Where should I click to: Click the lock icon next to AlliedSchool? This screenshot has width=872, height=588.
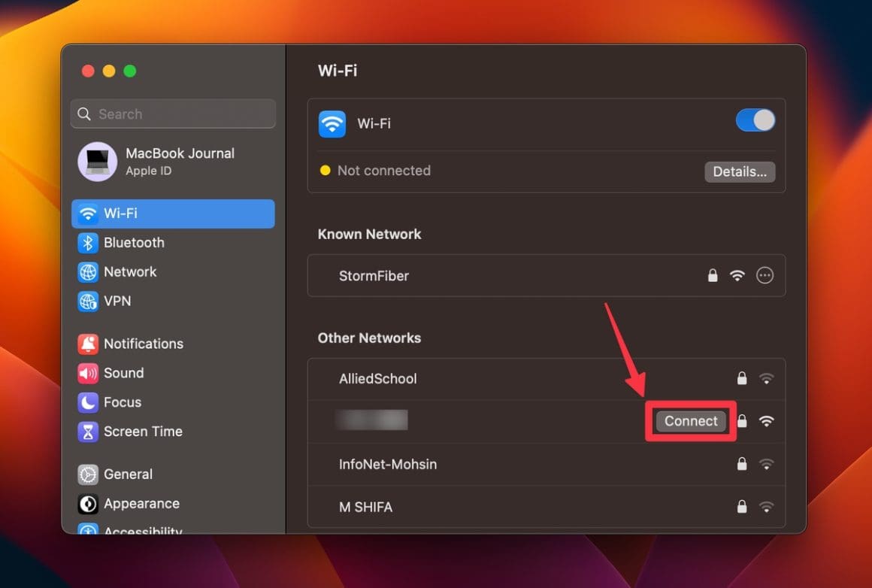click(742, 378)
